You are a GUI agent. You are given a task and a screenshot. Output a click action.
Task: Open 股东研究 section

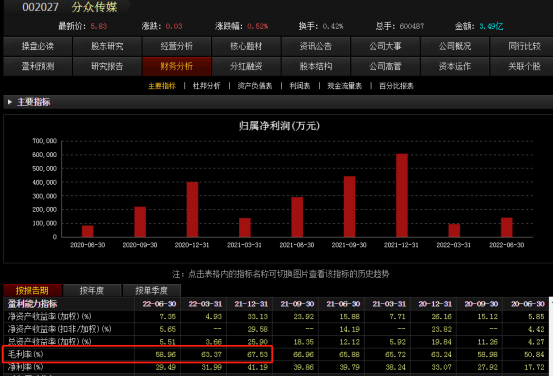[x=107, y=46]
